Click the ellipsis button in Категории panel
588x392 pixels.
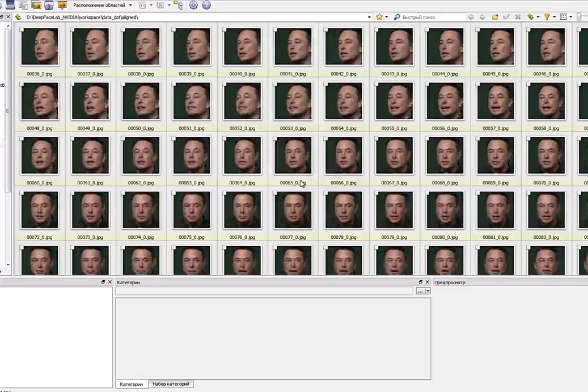pos(420,291)
